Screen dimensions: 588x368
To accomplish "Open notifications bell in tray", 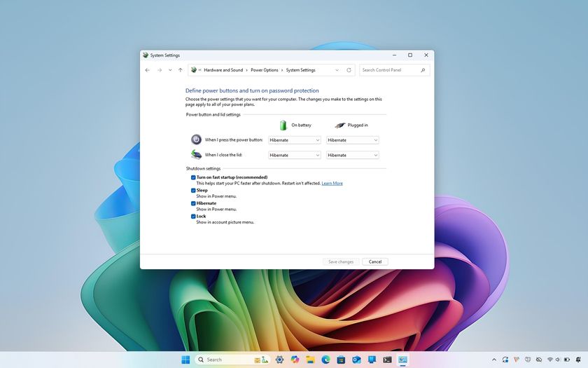I will point(578,360).
